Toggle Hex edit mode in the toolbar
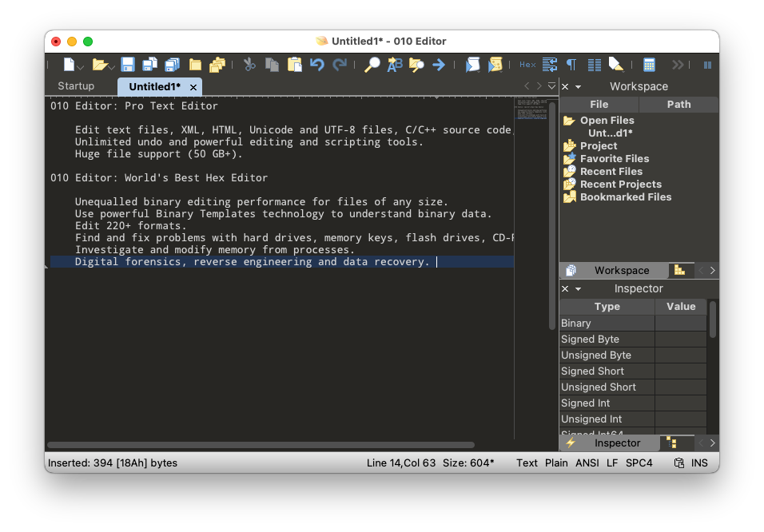Image resolution: width=764 pixels, height=532 pixels. pos(527,65)
